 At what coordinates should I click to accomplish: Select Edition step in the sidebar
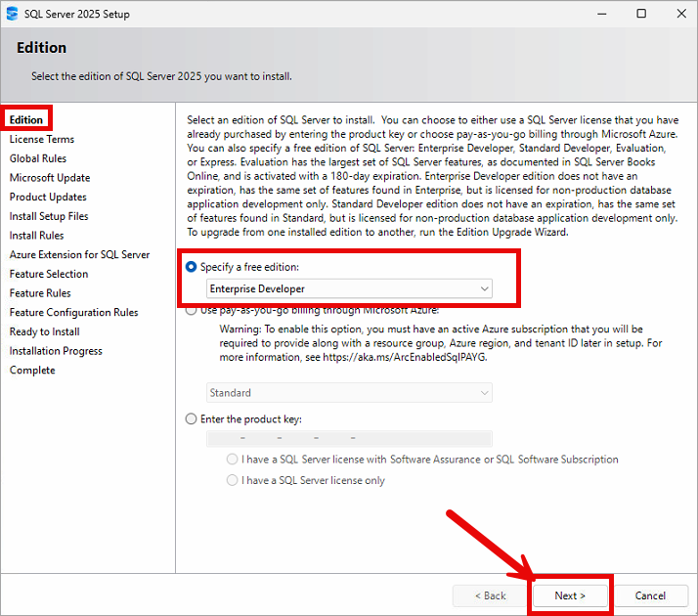tap(26, 119)
